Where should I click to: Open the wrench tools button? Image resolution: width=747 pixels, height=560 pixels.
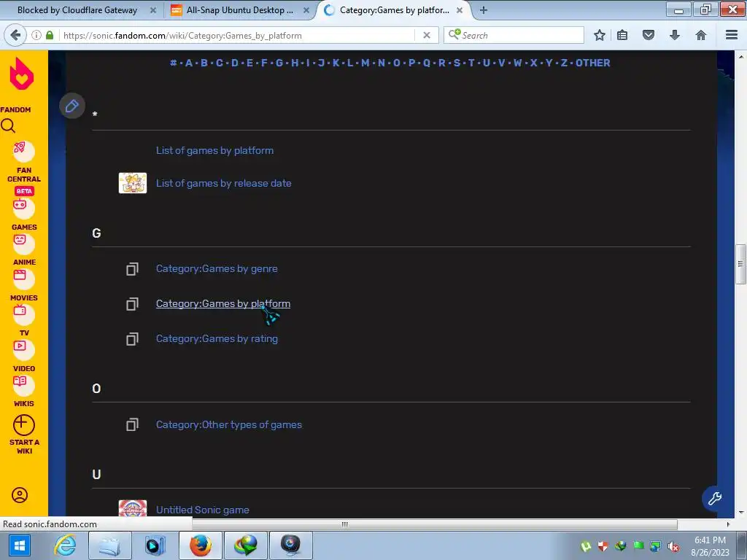pyautogui.click(x=714, y=498)
